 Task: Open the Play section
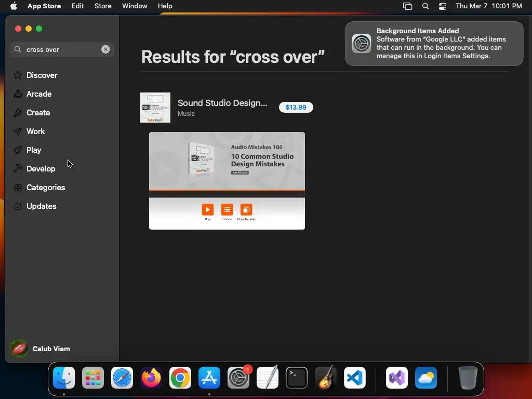pyautogui.click(x=27, y=150)
